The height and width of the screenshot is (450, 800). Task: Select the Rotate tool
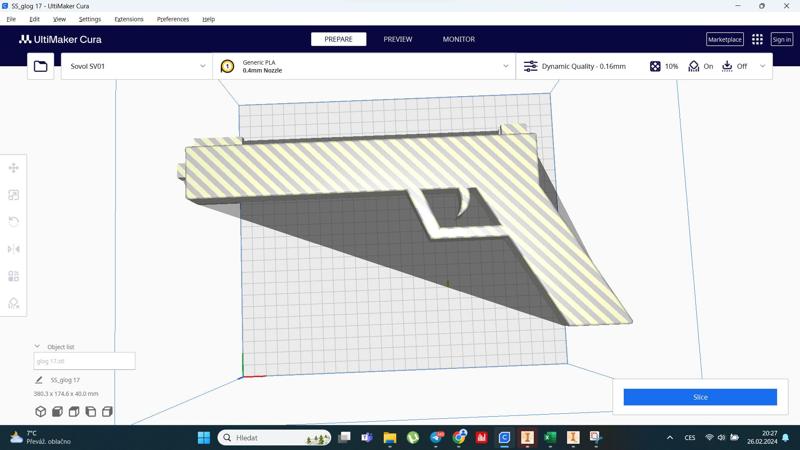[14, 222]
